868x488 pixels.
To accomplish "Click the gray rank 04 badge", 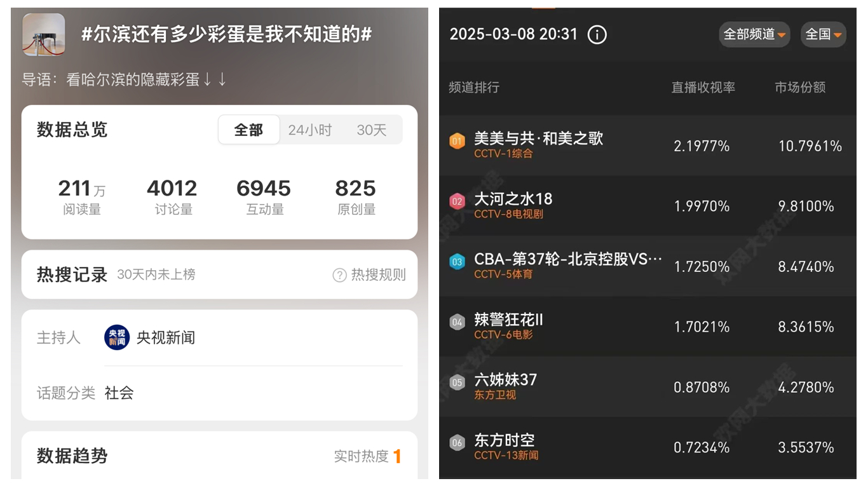I will [x=457, y=322].
